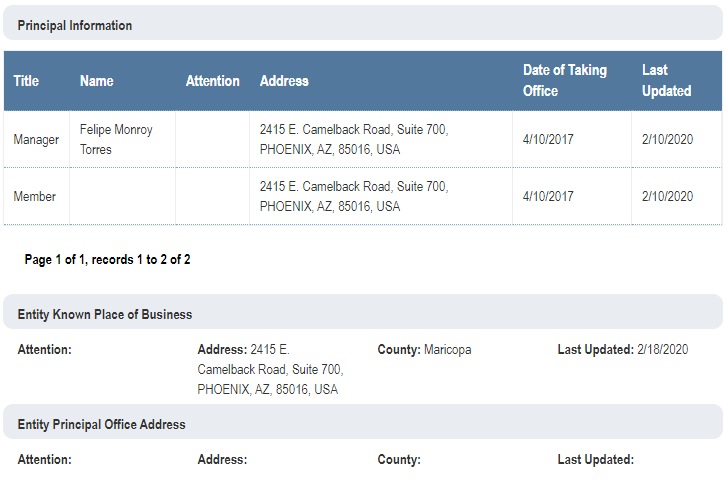Collapse the Principal Information section header

tap(75, 26)
